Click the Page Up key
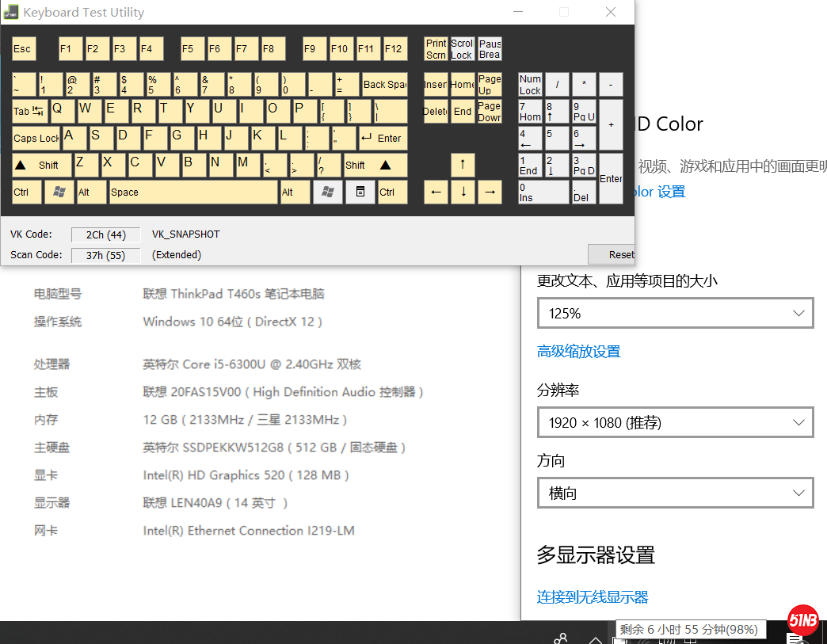 click(x=490, y=85)
